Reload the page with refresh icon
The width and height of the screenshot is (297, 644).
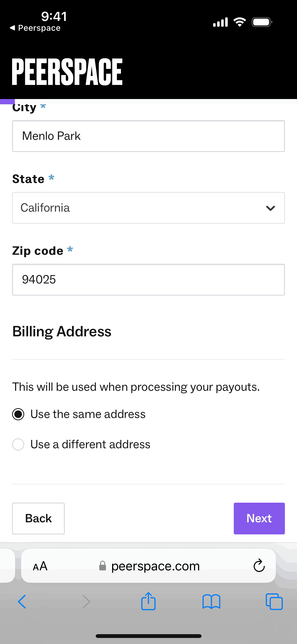pos(259,566)
